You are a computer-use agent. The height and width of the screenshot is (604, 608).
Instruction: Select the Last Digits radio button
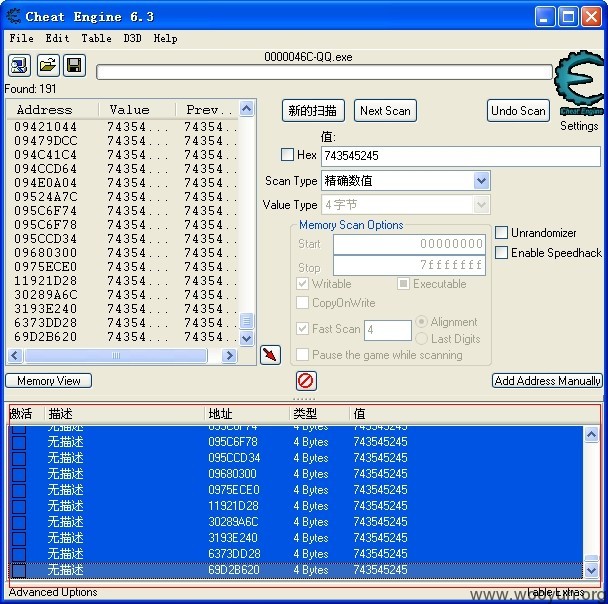click(x=421, y=338)
